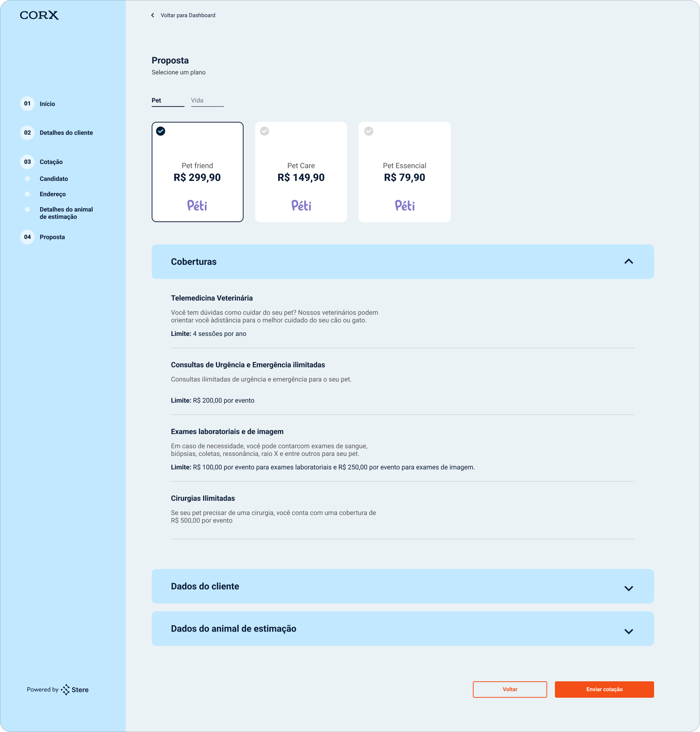Open the Detalhes do cliente step label

[66, 133]
